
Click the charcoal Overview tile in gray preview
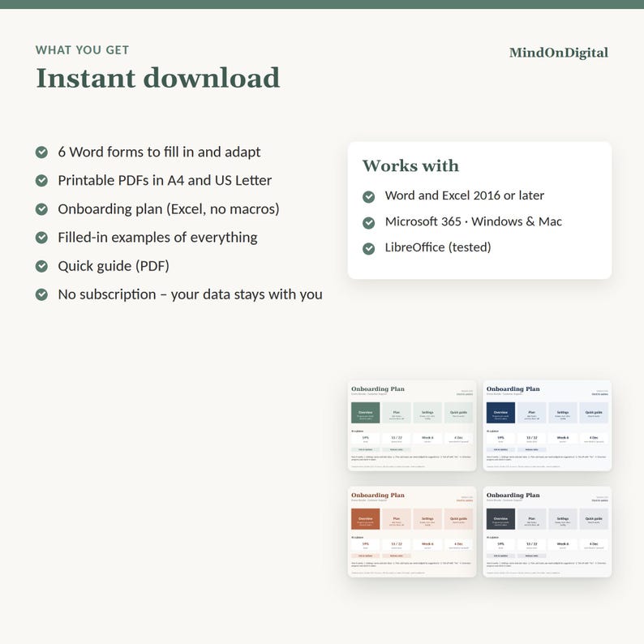tap(500, 519)
